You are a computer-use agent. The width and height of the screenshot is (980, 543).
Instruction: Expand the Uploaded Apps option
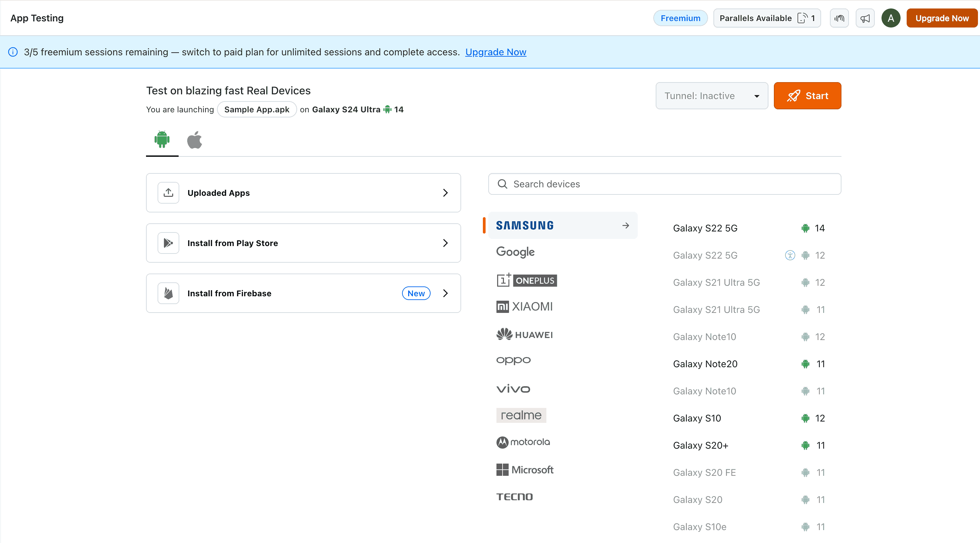(x=304, y=193)
